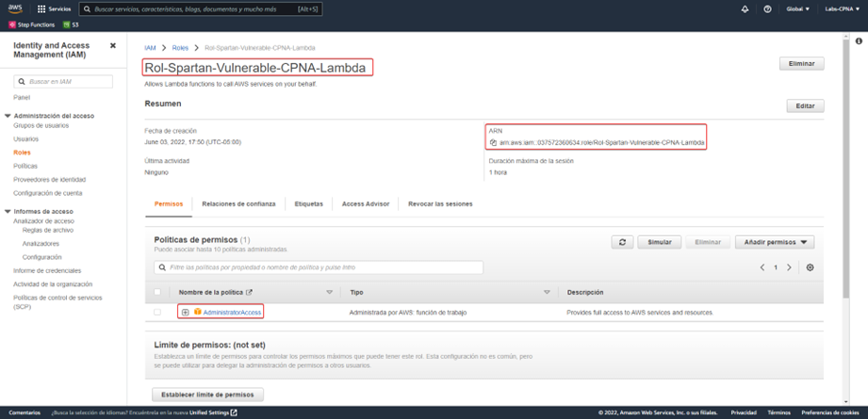This screenshot has height=419, width=868.
Task: Click the Editar summary button
Action: 806,106
